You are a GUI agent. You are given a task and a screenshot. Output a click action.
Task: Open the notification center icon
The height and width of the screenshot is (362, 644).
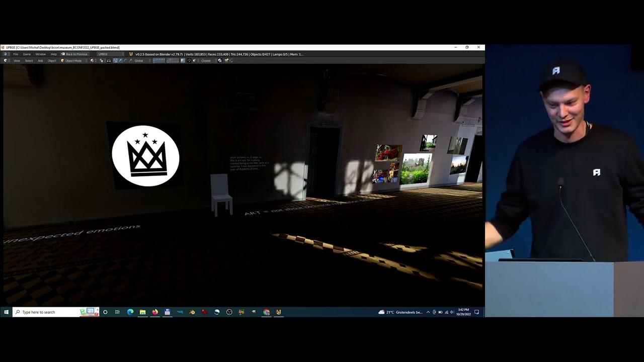click(477, 312)
